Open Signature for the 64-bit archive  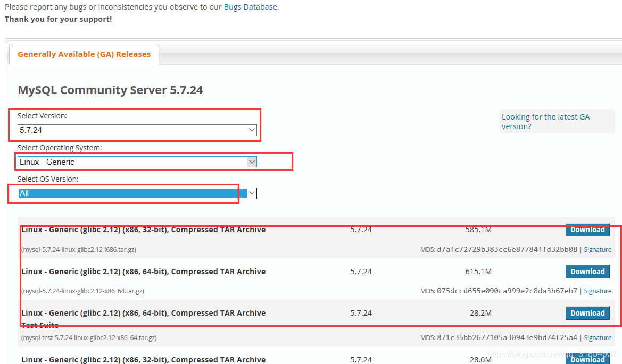click(597, 291)
